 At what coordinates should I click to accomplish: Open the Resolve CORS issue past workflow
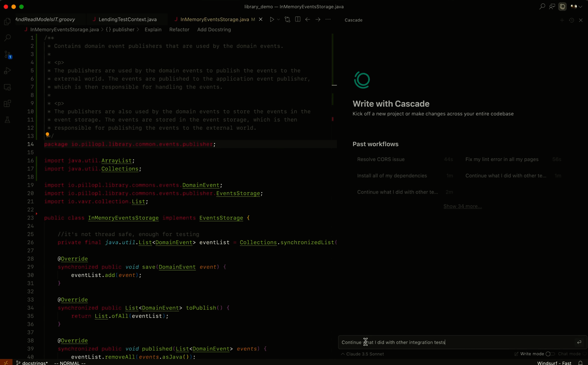coord(381,159)
